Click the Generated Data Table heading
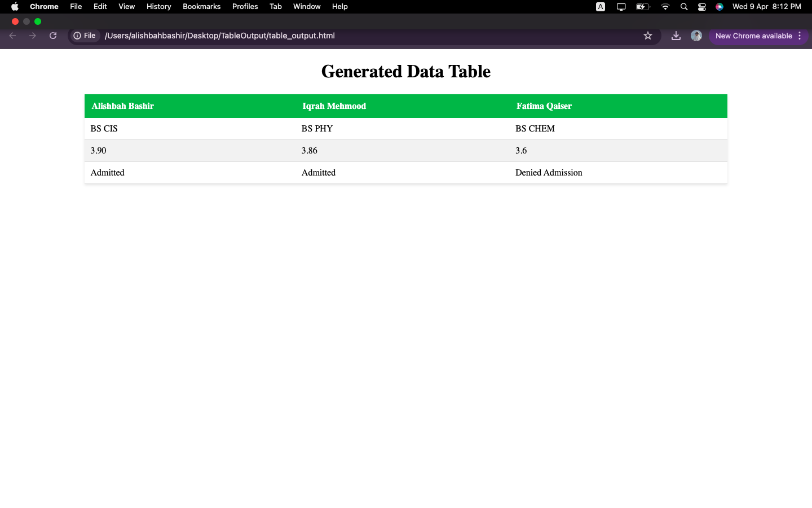812x508 pixels. tap(406, 72)
